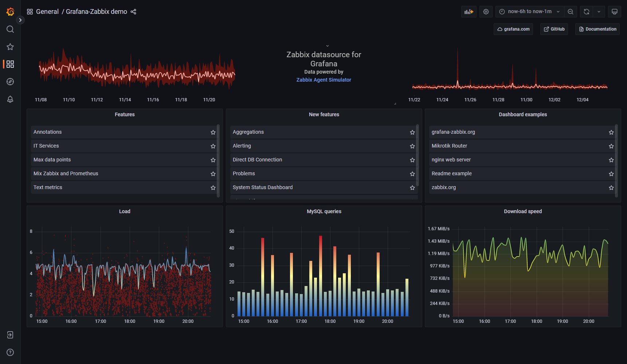Click the Features list scrollbar
The image size is (627, 364).
[218, 161]
